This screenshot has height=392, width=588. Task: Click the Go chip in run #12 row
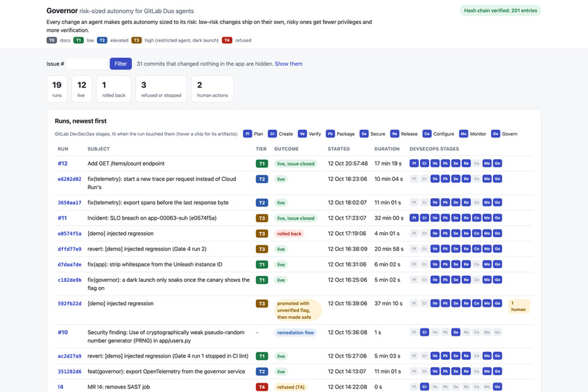(x=498, y=164)
